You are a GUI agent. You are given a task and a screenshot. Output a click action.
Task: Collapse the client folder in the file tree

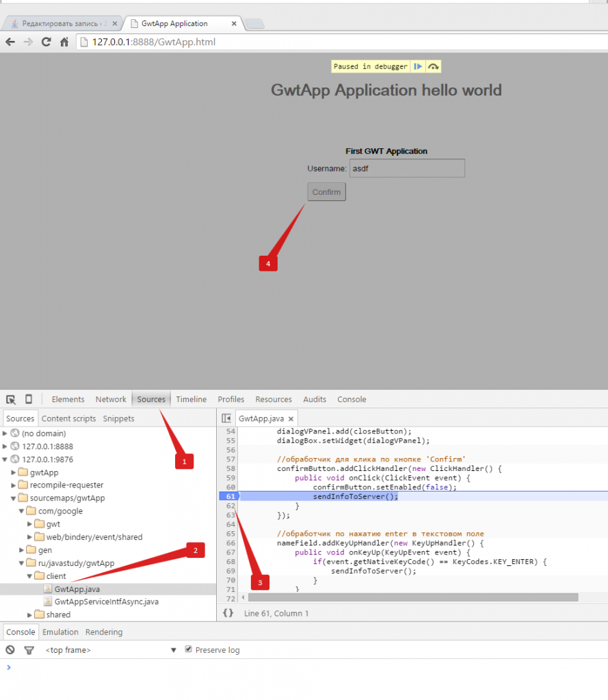coord(31,576)
